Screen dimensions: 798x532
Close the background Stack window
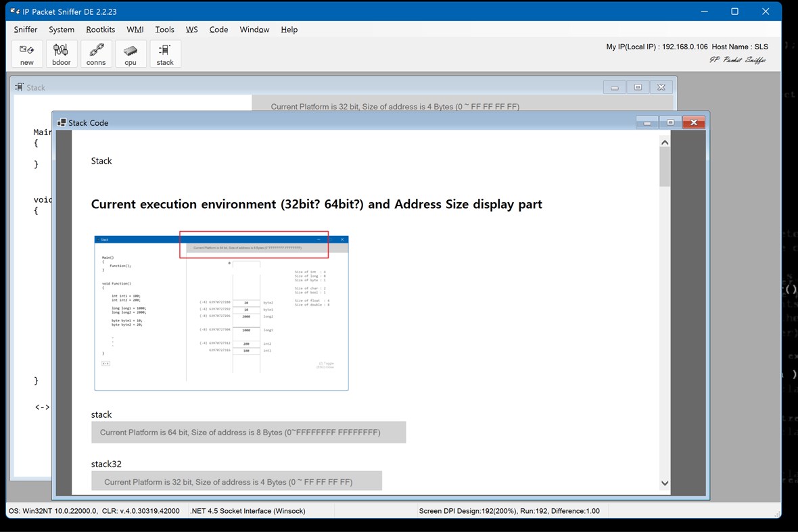661,87
